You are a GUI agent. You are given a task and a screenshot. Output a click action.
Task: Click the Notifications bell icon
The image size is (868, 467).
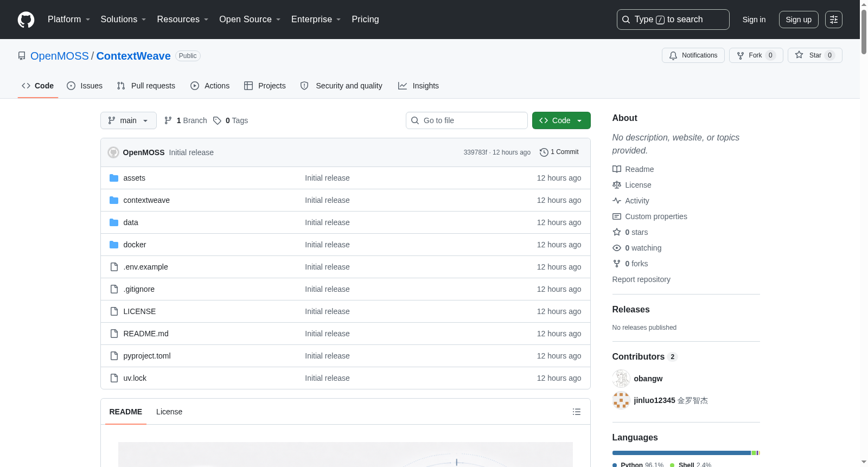[x=673, y=55]
